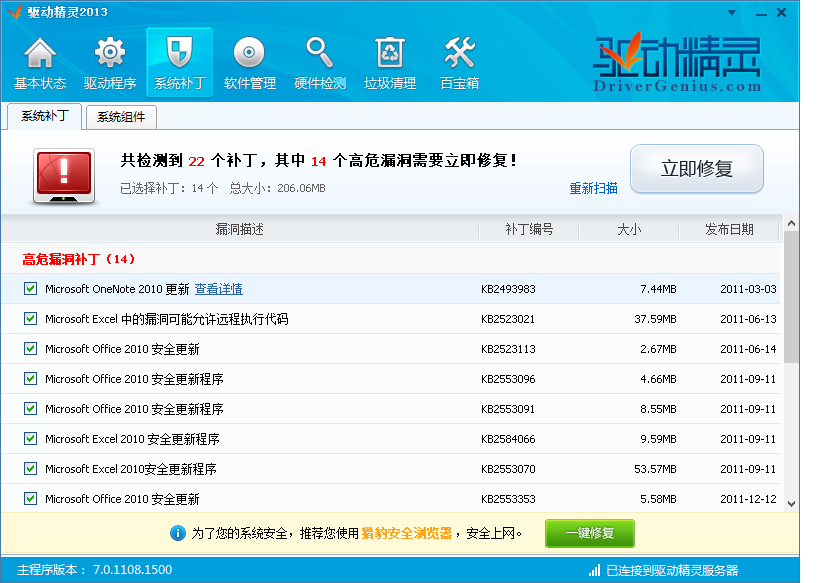Click the KB2493983 patch number
This screenshot has height=583, width=819.
point(508,289)
